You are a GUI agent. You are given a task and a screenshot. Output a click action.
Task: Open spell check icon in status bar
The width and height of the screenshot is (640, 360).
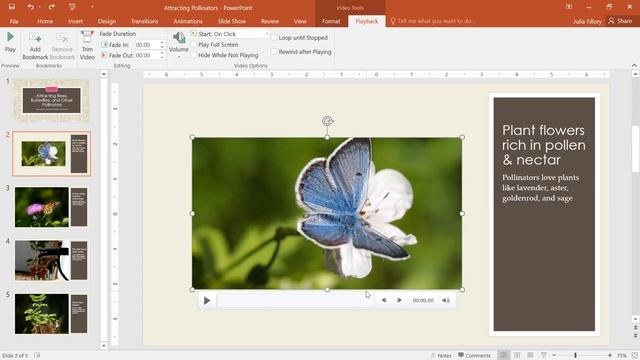coord(37,356)
